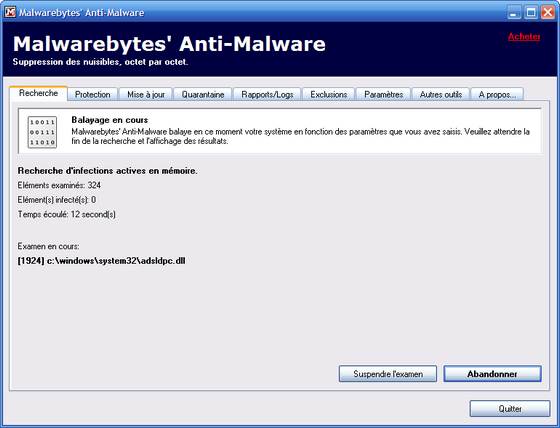
Task: Maximize the Malwarebytes window
Action: (x=531, y=13)
